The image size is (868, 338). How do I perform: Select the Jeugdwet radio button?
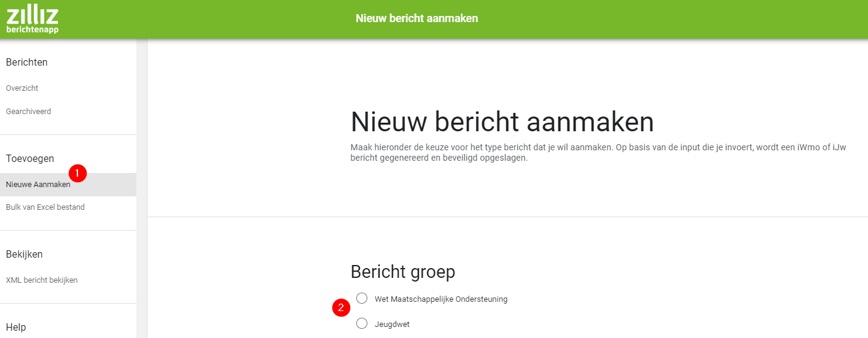point(362,323)
